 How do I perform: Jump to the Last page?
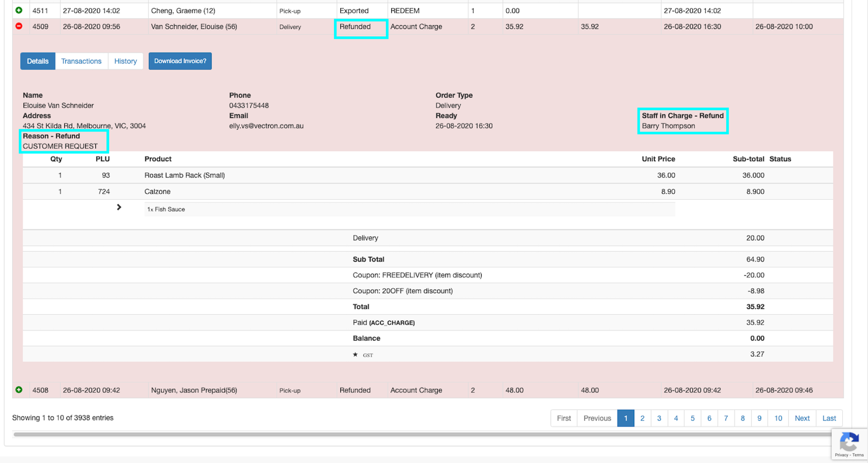click(829, 418)
